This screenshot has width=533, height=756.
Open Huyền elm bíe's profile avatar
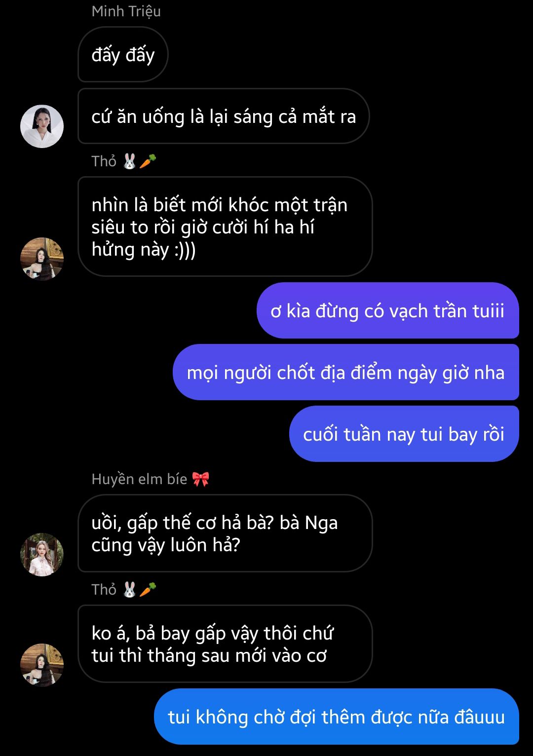42,555
